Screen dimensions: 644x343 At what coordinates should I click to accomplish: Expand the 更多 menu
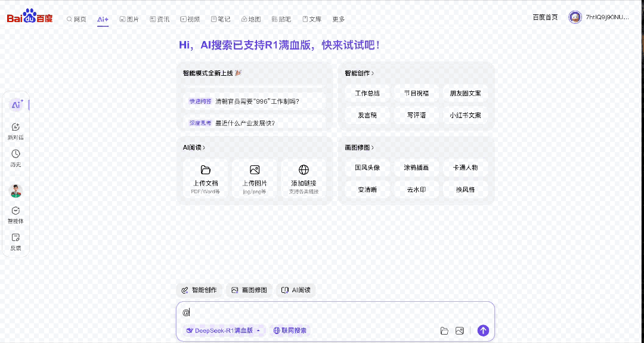339,19
